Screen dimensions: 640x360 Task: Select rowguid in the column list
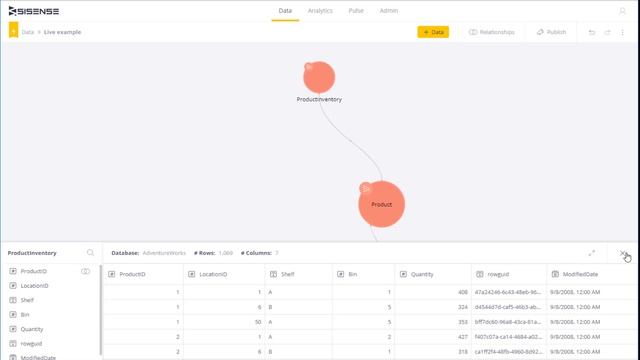tap(31, 344)
